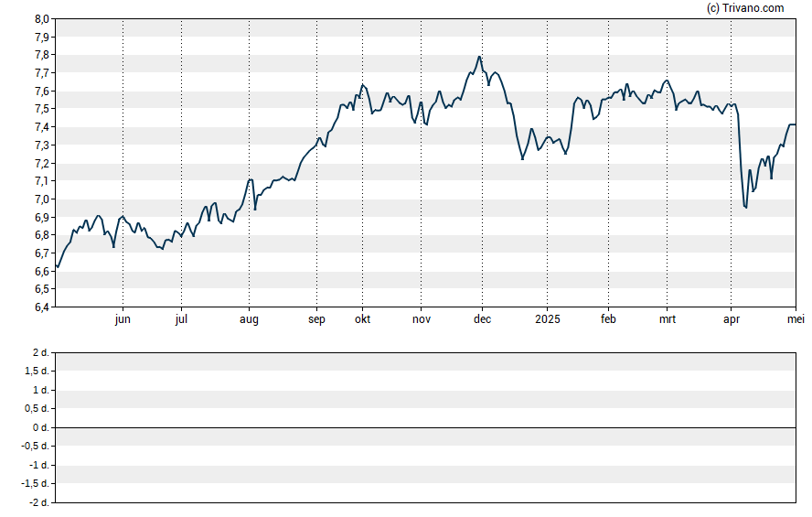This screenshot has height=517, width=812.
Task: Click the 7,8 price axis value
Action: (x=42, y=55)
